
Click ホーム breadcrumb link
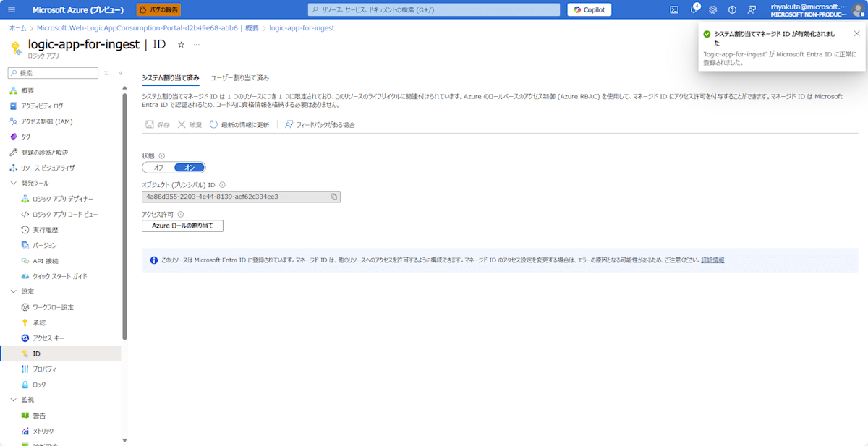point(17,27)
